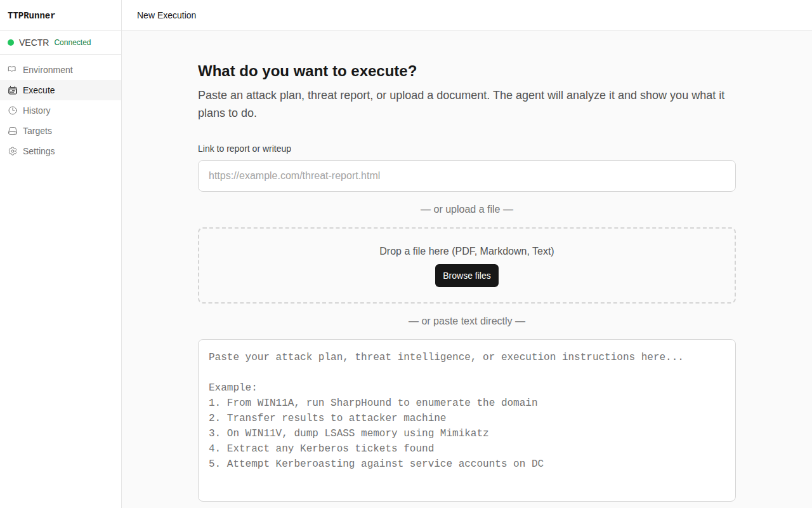The height and width of the screenshot is (508, 812).
Task: Click the "Link to report or writeup" label
Action: coord(244,149)
